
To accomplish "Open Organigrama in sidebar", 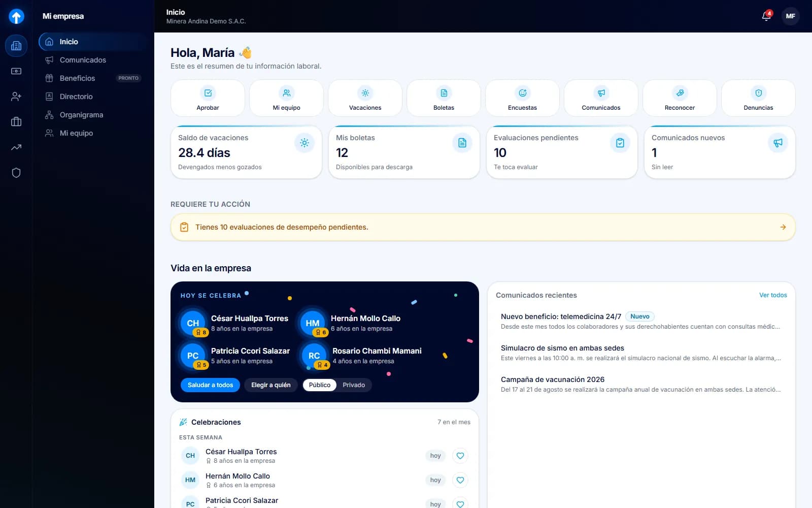I will pos(94,115).
